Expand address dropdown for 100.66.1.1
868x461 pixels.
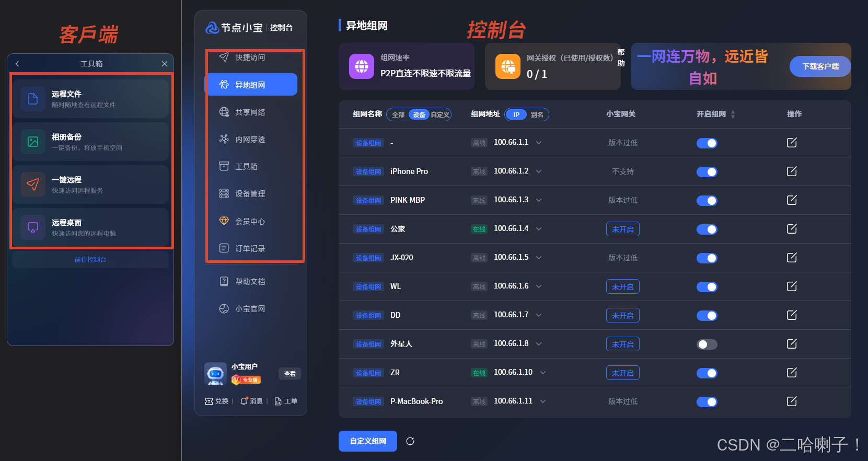coord(539,143)
